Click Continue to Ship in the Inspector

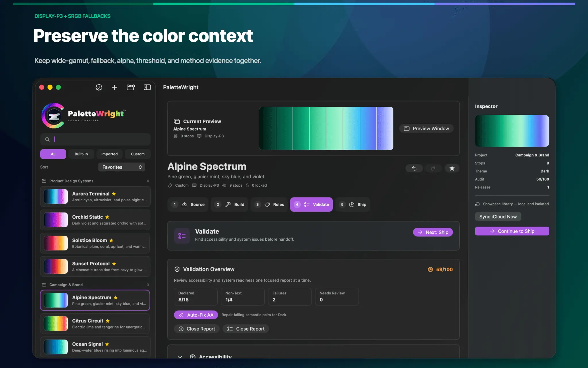[512, 231]
